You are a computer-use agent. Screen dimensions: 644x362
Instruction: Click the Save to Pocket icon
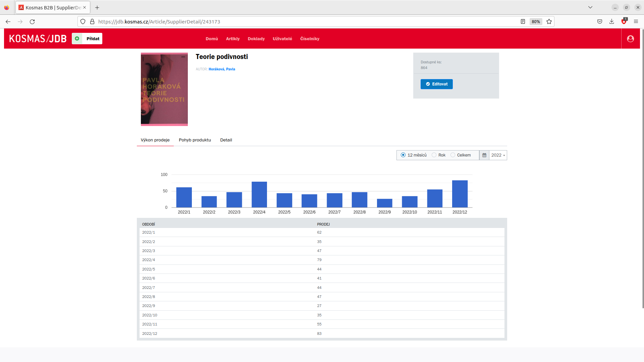tap(600, 22)
